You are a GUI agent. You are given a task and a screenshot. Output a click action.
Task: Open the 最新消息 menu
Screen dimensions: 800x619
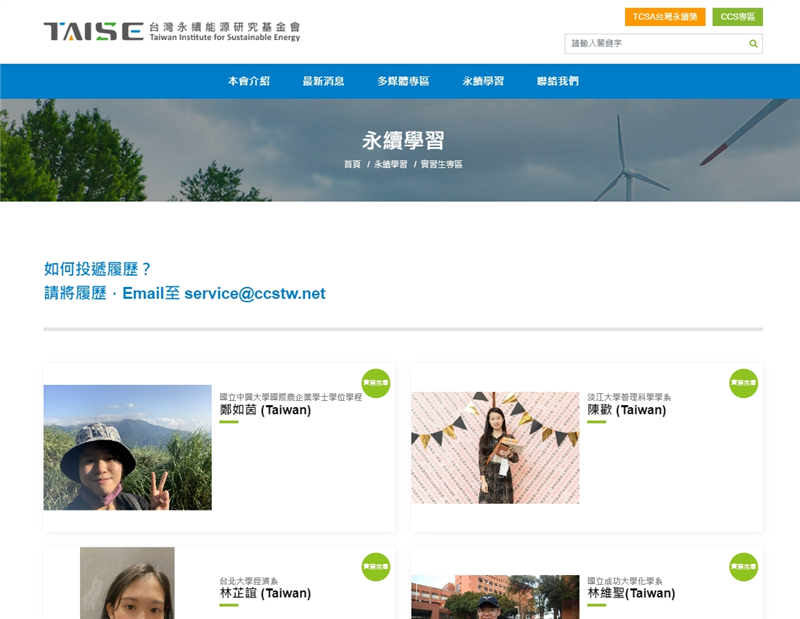coord(323,81)
